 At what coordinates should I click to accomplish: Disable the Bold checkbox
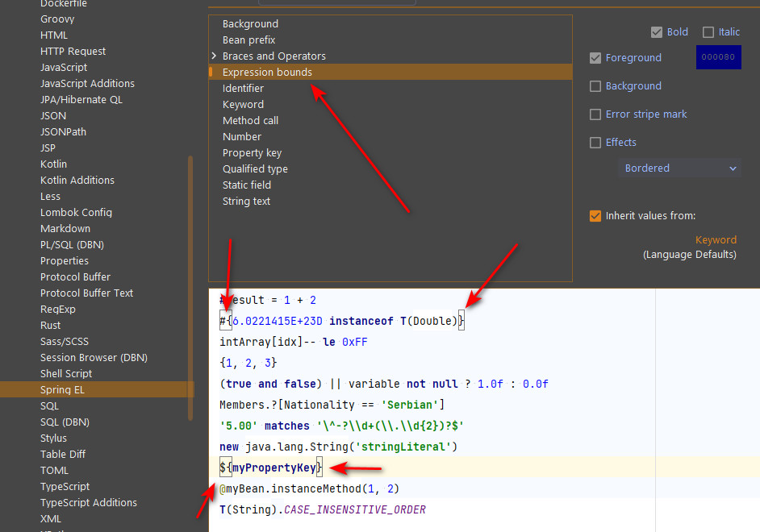pyautogui.click(x=657, y=31)
